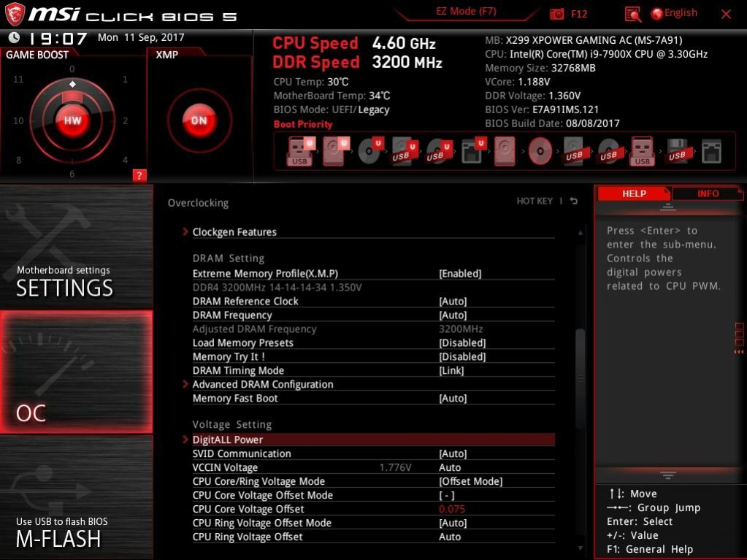
Task: Edit the VCCIN Voltage Auto field
Action: coord(450,467)
